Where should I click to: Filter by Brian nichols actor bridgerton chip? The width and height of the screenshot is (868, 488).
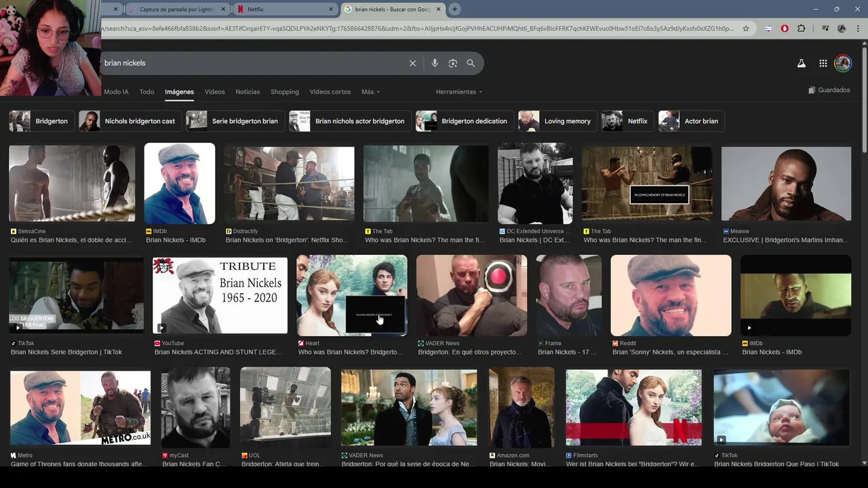(350, 121)
